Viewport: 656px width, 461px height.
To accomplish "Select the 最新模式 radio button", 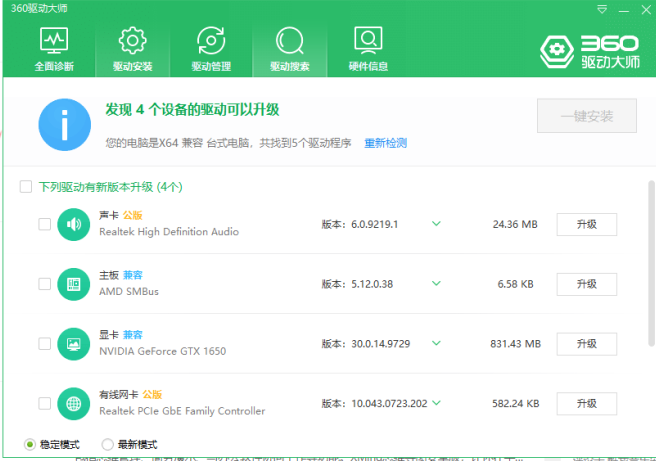I will (x=107, y=444).
